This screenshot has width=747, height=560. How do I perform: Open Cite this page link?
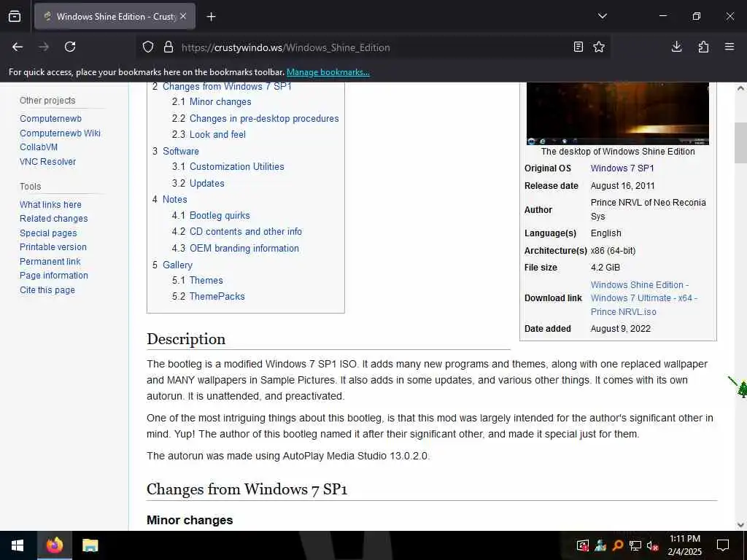(x=47, y=290)
